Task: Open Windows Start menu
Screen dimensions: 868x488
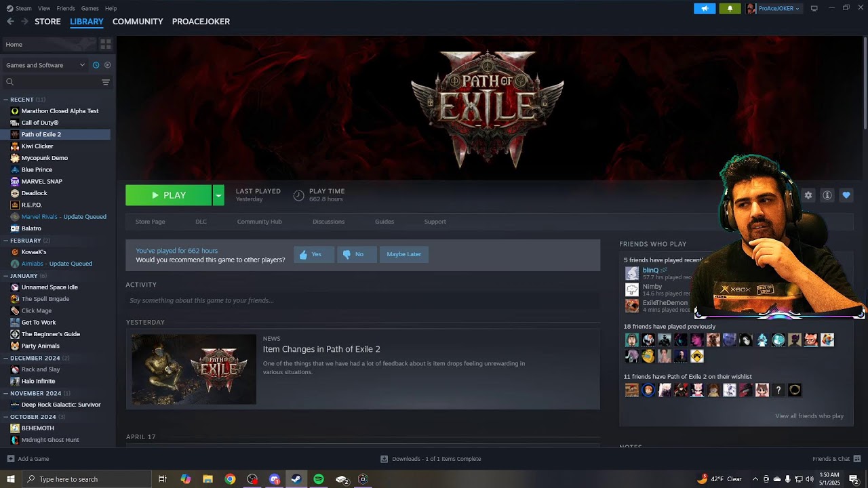Action: click(x=10, y=479)
